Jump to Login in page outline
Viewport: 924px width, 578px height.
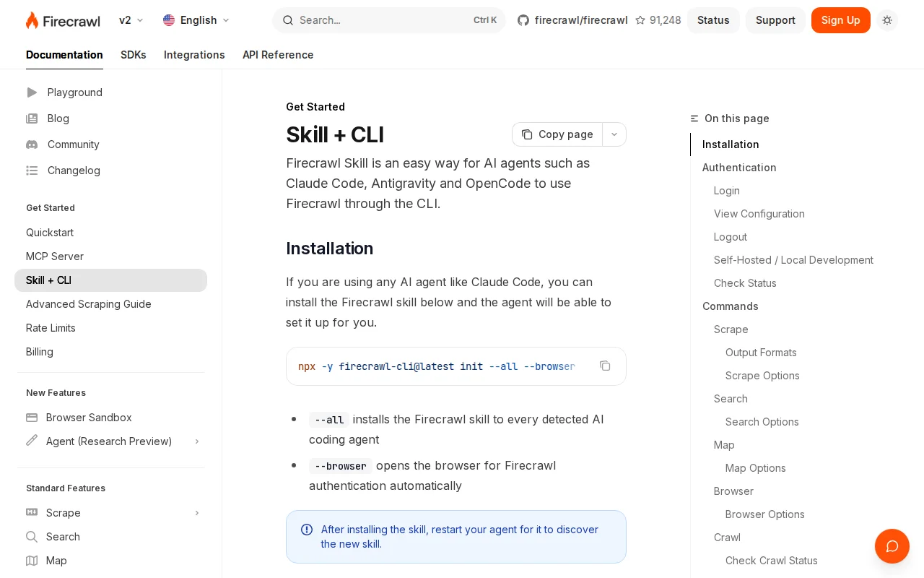pos(727,191)
